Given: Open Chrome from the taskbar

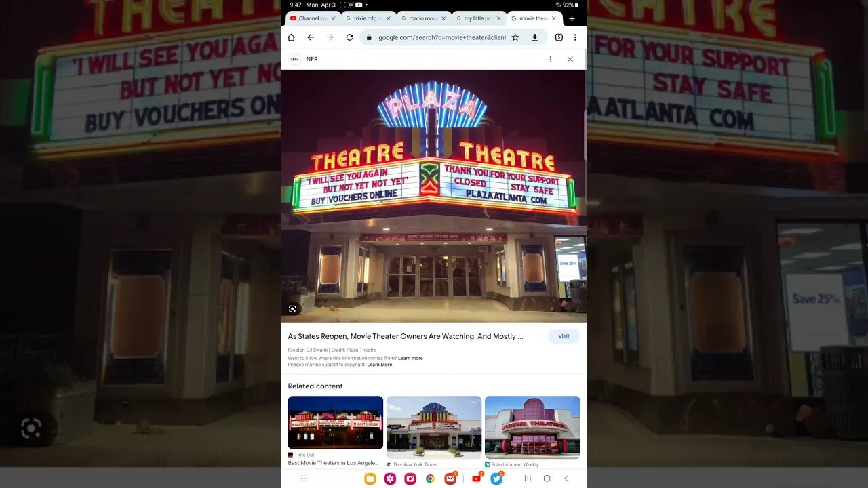Looking at the screenshot, I should (x=430, y=479).
